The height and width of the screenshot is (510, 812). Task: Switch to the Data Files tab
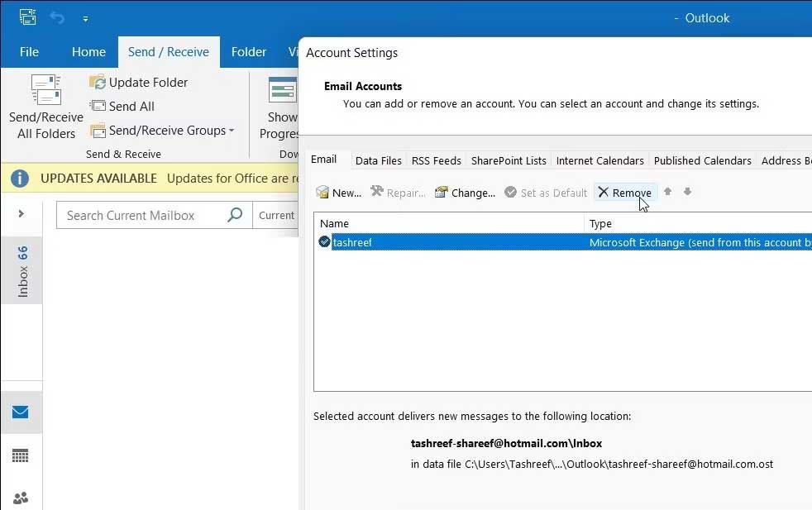[x=378, y=160]
